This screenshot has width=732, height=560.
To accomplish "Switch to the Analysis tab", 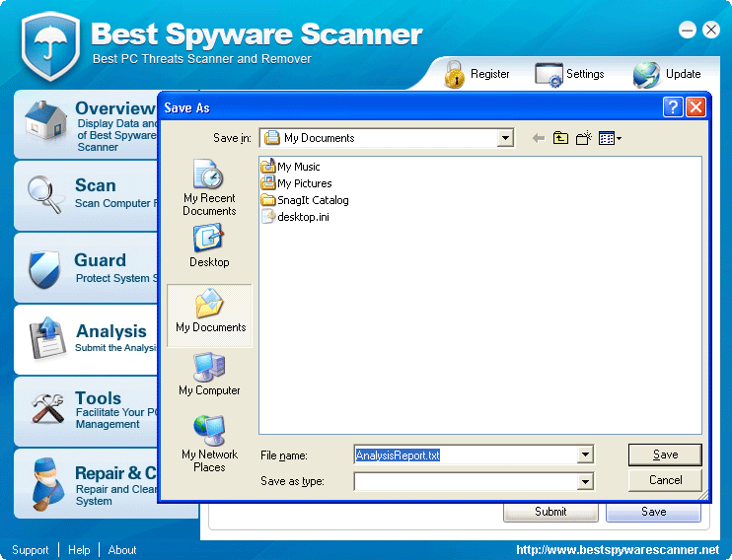I will 86,339.
